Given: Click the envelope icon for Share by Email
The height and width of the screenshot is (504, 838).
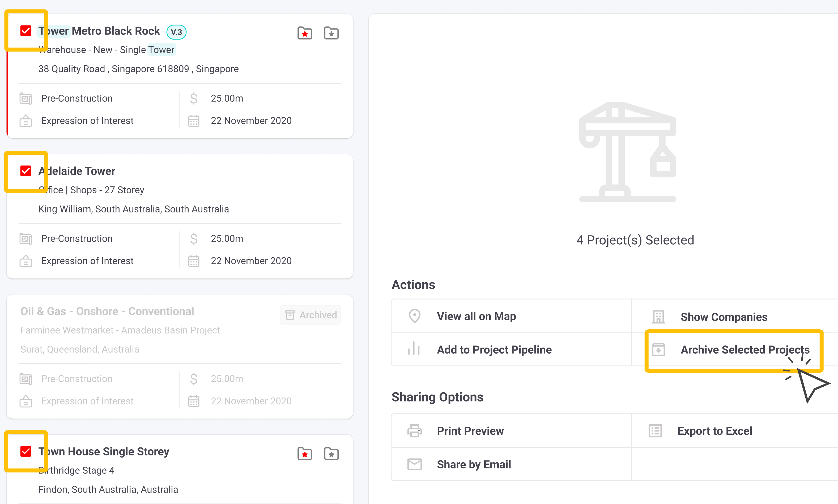Looking at the screenshot, I should point(414,464).
